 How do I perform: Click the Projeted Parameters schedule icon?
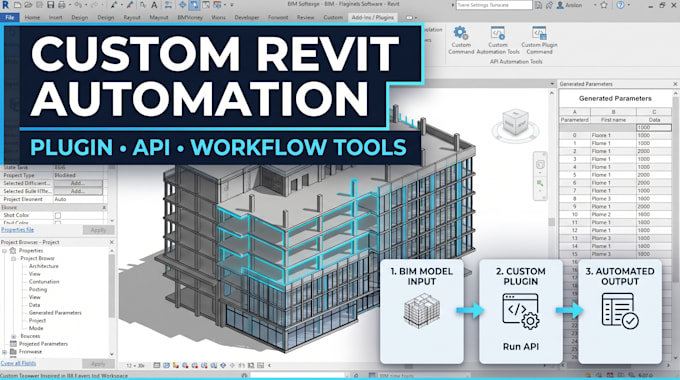(x=13, y=344)
